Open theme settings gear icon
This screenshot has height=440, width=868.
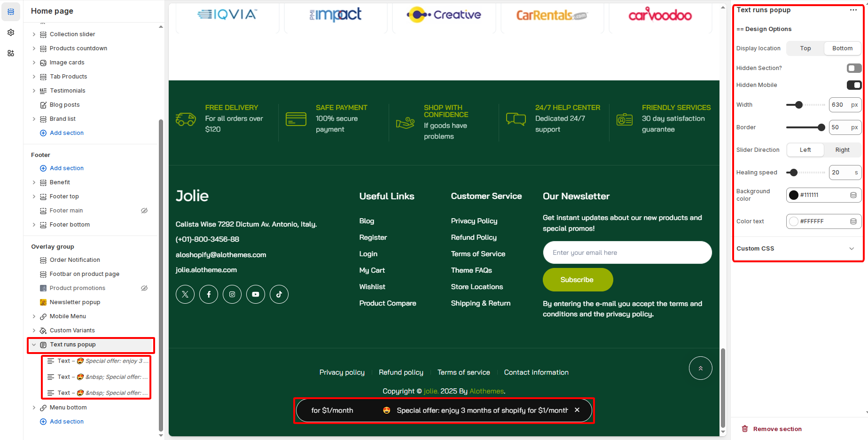(11, 32)
